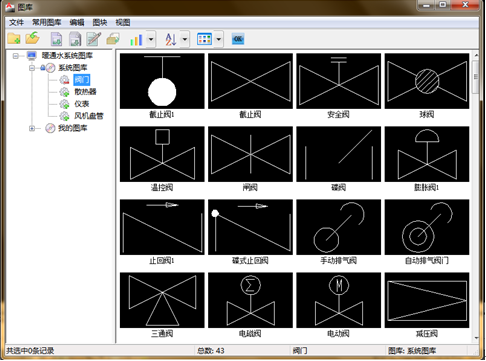Click the colored bar chart toolbar icon

(x=136, y=39)
